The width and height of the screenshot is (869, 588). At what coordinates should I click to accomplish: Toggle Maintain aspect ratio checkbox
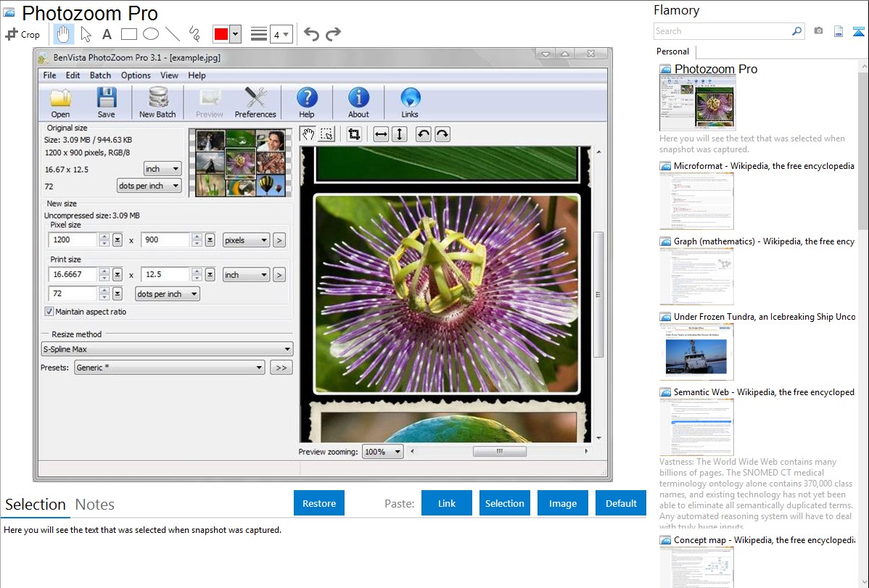point(49,312)
